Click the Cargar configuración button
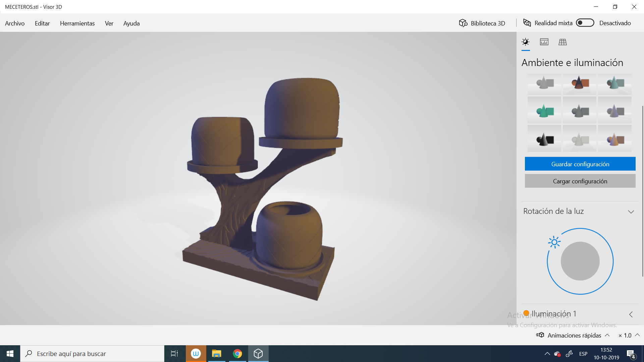The image size is (644, 362). [x=580, y=181]
